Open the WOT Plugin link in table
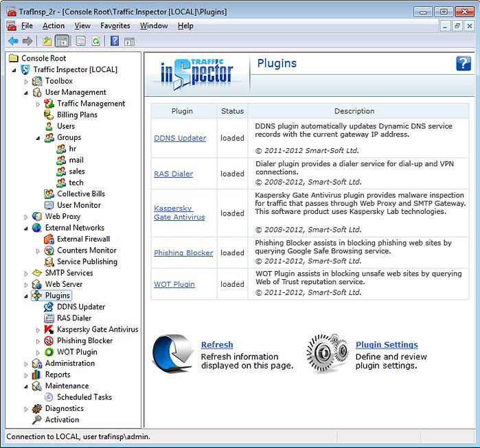 (x=174, y=284)
